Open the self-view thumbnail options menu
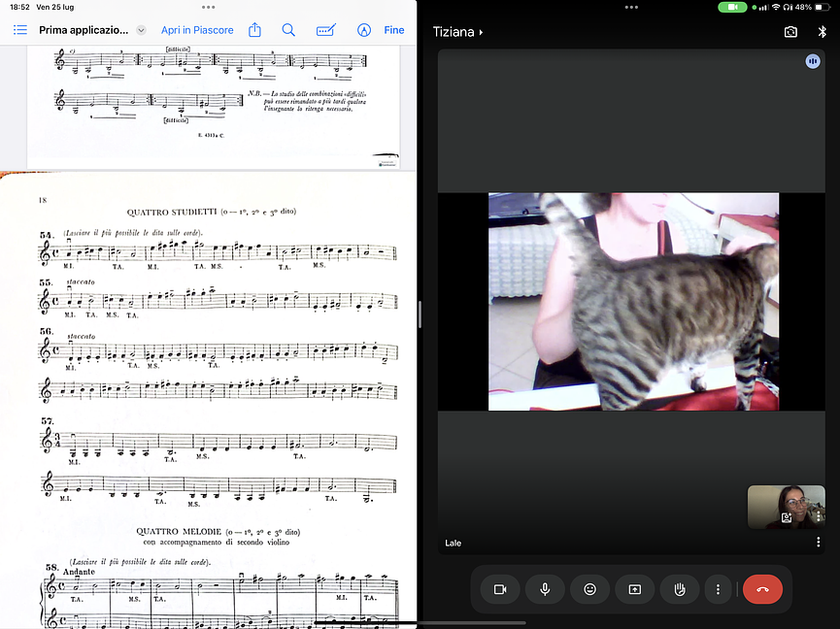The height and width of the screenshot is (629, 840). click(818, 516)
